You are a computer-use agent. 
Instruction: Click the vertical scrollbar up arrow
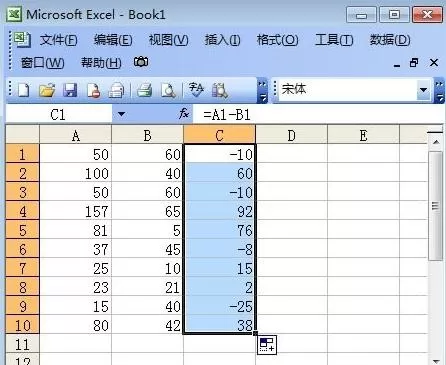pos(436,142)
